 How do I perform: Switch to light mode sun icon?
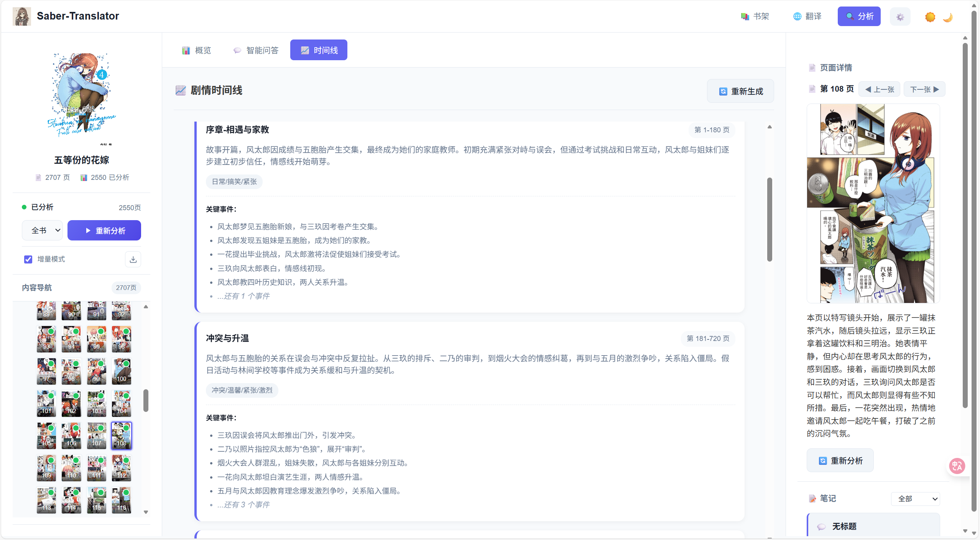point(930,17)
